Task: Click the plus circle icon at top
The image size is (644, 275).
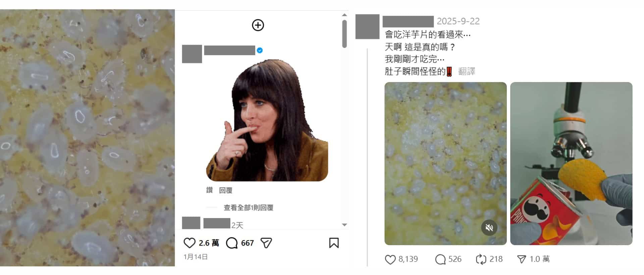Action: coord(258,25)
